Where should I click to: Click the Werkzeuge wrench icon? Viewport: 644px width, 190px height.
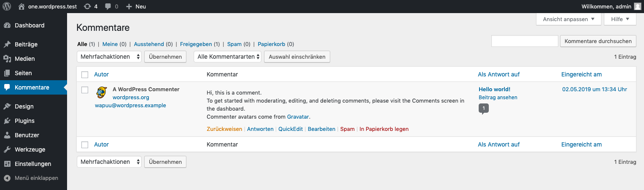click(x=7, y=149)
